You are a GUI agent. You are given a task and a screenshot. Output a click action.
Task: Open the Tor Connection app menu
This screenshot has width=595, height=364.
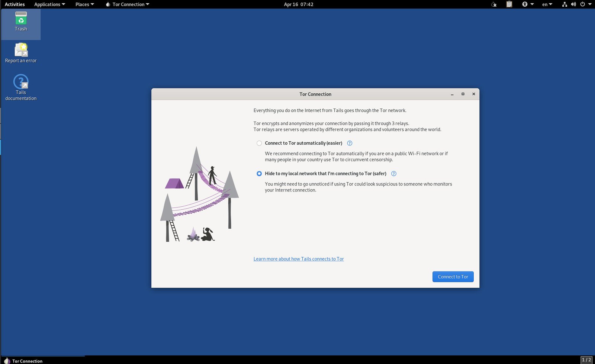point(128,4)
